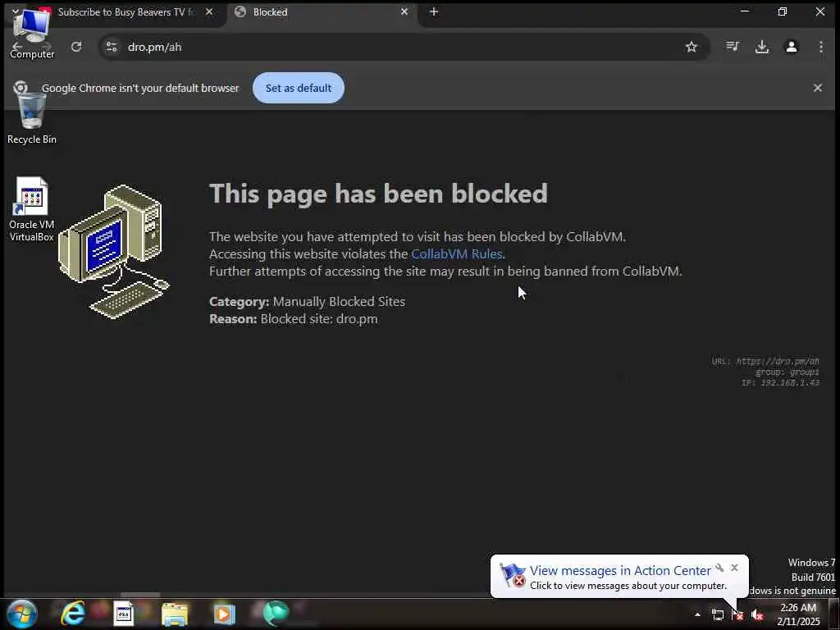The width and height of the screenshot is (840, 630).
Task: Open Chrome three-dot menu
Action: click(820, 47)
